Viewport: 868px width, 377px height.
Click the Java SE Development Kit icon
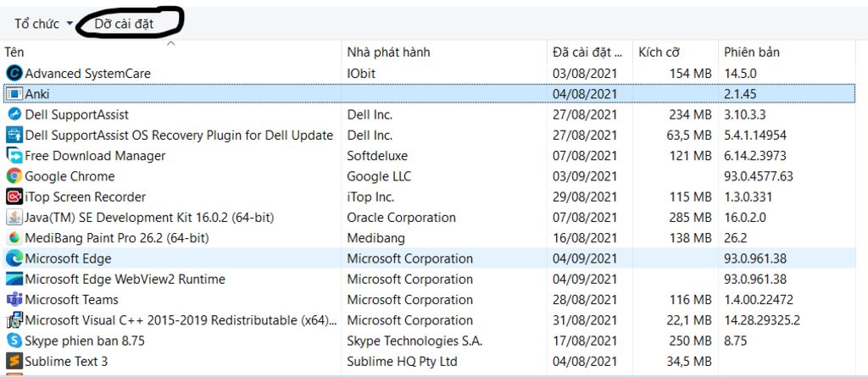point(14,218)
